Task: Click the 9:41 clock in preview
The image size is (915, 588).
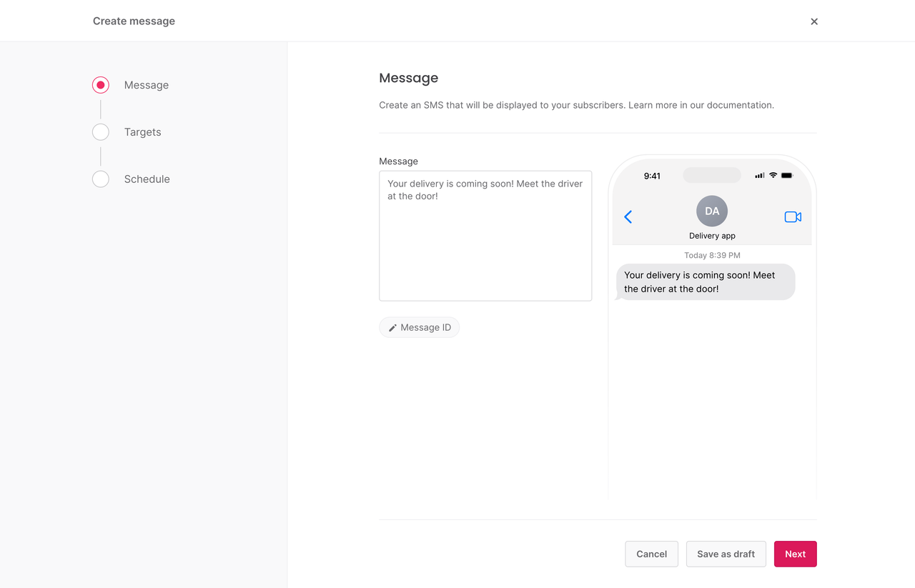Action: coord(652,176)
